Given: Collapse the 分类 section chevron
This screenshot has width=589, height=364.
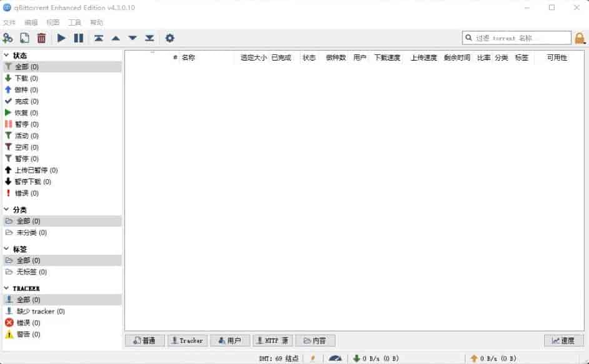Looking at the screenshot, I should point(6,209).
